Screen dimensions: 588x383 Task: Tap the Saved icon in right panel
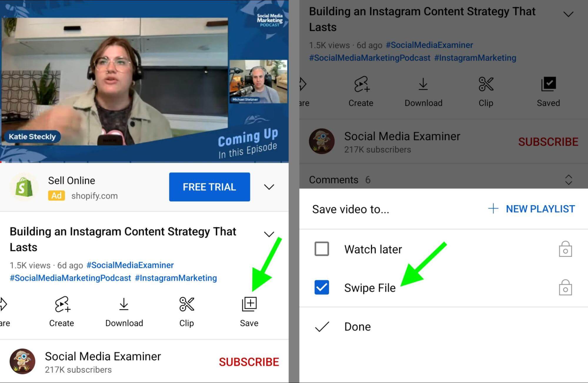pyautogui.click(x=549, y=84)
